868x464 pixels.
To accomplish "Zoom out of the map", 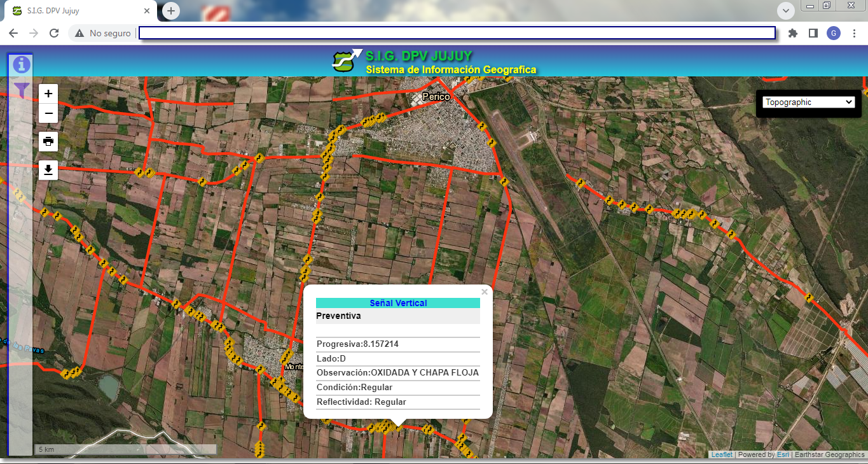I will pyautogui.click(x=48, y=114).
